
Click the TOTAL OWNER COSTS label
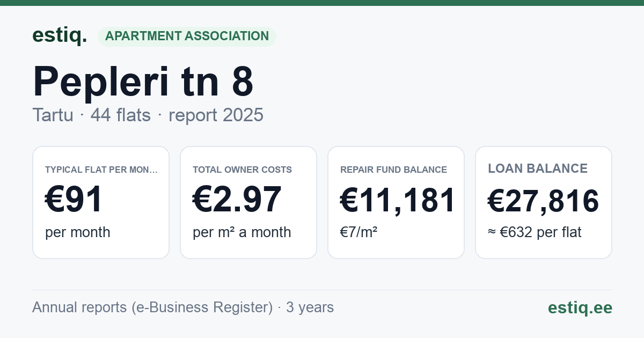click(x=242, y=170)
